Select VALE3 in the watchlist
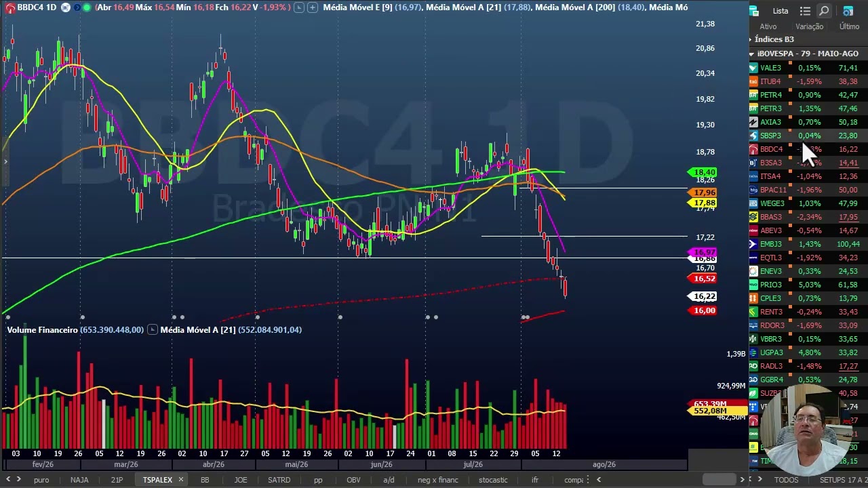 click(x=808, y=68)
